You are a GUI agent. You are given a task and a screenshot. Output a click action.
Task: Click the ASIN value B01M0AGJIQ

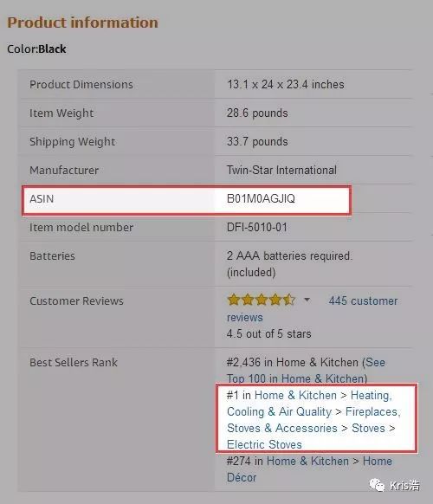point(261,198)
